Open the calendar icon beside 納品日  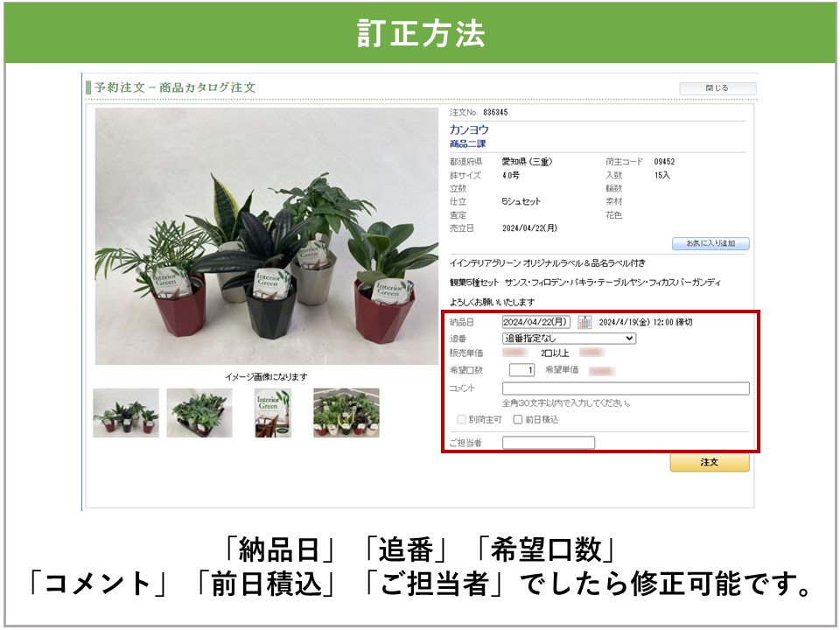tap(584, 322)
